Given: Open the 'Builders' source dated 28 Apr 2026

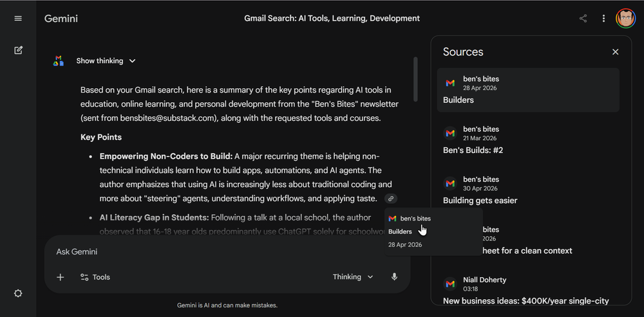Looking at the screenshot, I should (528, 90).
